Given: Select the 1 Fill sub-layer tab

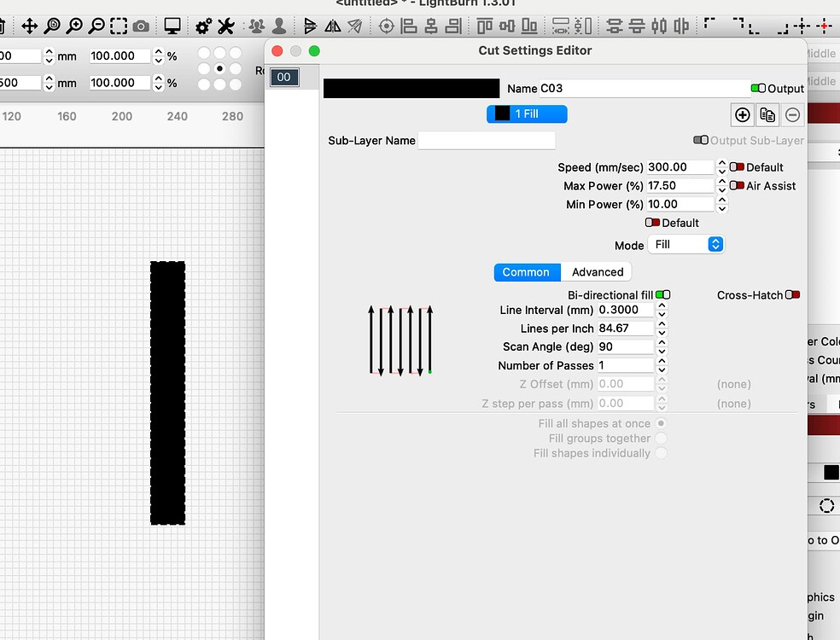Looking at the screenshot, I should 527,112.
